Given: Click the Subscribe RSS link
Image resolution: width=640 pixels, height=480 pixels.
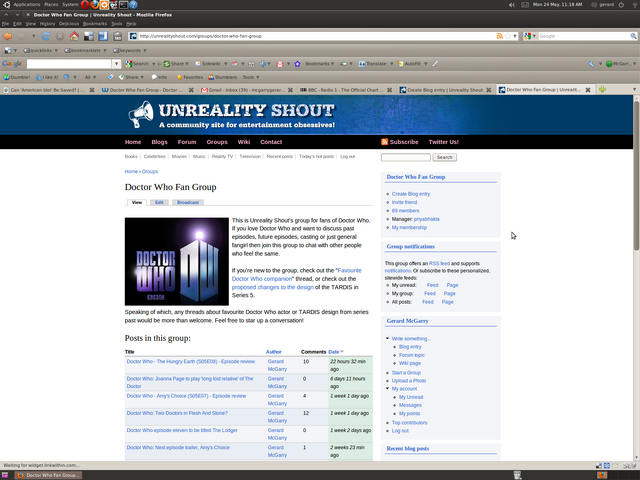Looking at the screenshot, I should (x=400, y=142).
